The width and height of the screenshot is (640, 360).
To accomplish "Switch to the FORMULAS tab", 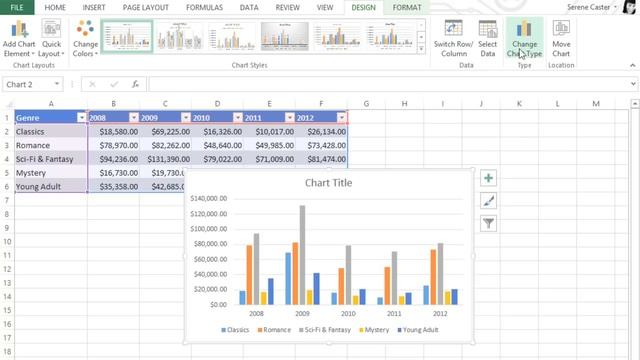I will pos(204,7).
